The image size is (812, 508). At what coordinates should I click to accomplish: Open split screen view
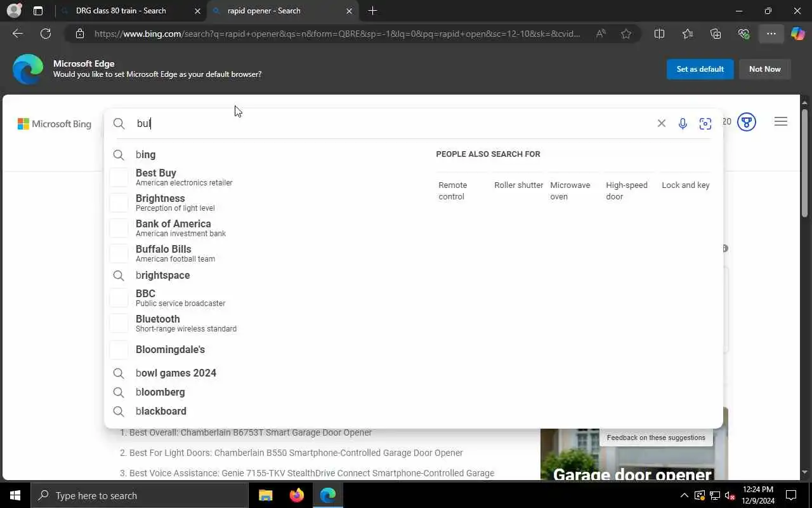point(659,34)
